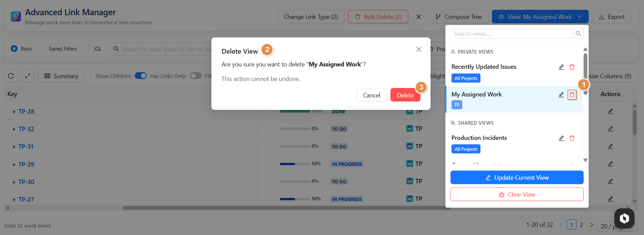Viewport: 644px width, 235px height.
Task: Edit the My Assigned Work view
Action: click(x=561, y=95)
